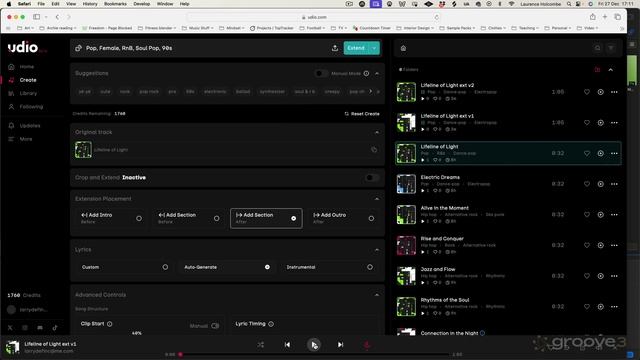Click extend icon for Lifeline of Light ext v1
Viewport: 640px width, 360px height.
click(x=600, y=122)
